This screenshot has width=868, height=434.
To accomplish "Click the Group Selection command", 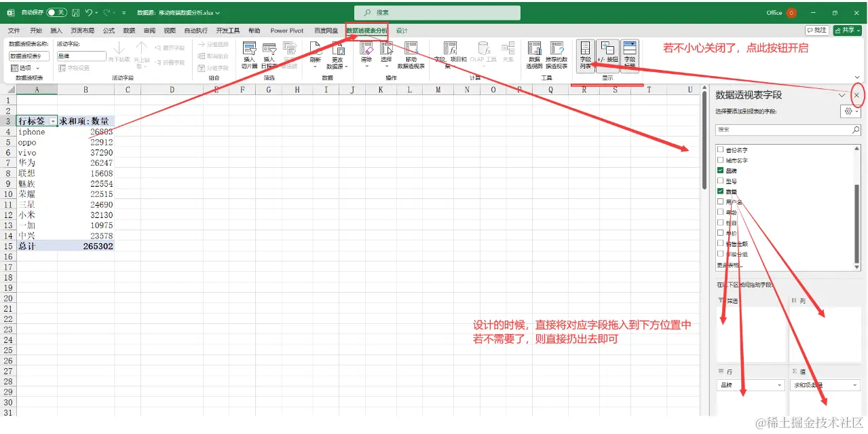I will tap(212, 44).
